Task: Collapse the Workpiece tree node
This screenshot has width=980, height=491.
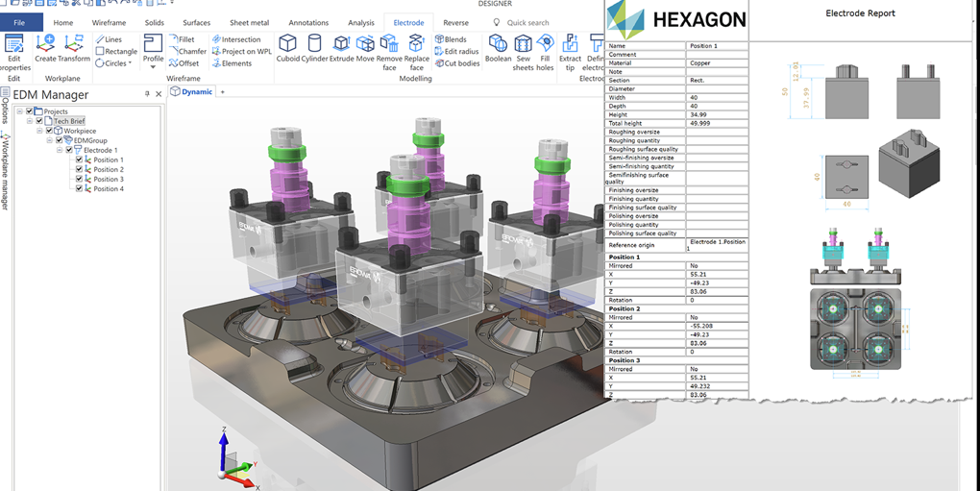Action: 40,131
